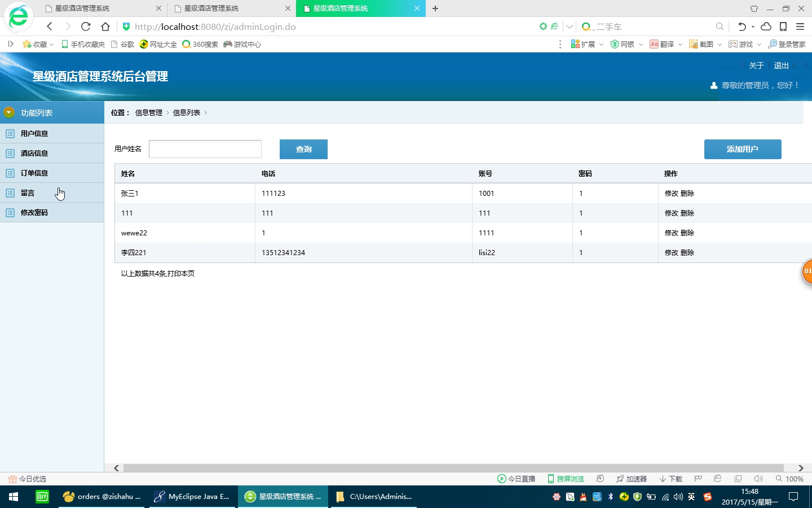Click the undo closed tab icon
Screen dimensions: 812x508
tap(742, 27)
